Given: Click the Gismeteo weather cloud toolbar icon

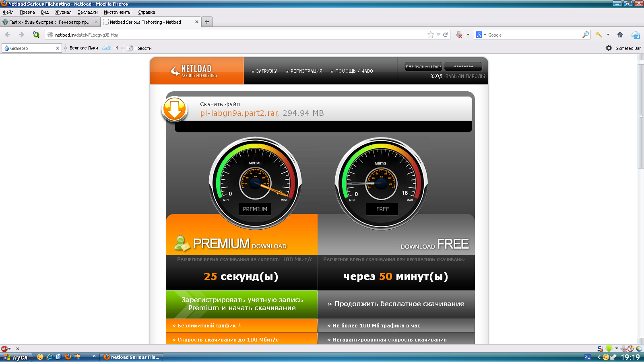Looking at the screenshot, I should (x=636, y=35).
